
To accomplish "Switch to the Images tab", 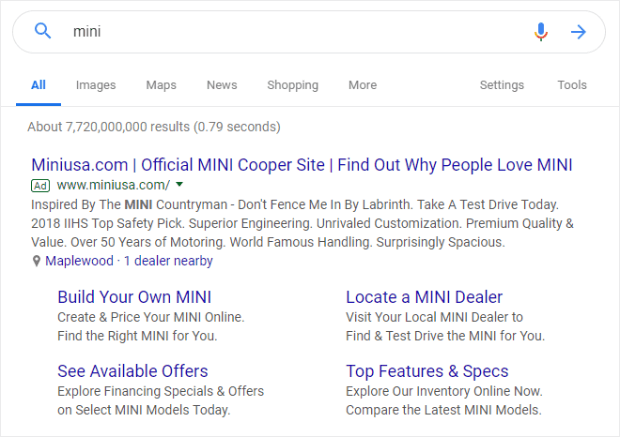I will click(x=96, y=85).
